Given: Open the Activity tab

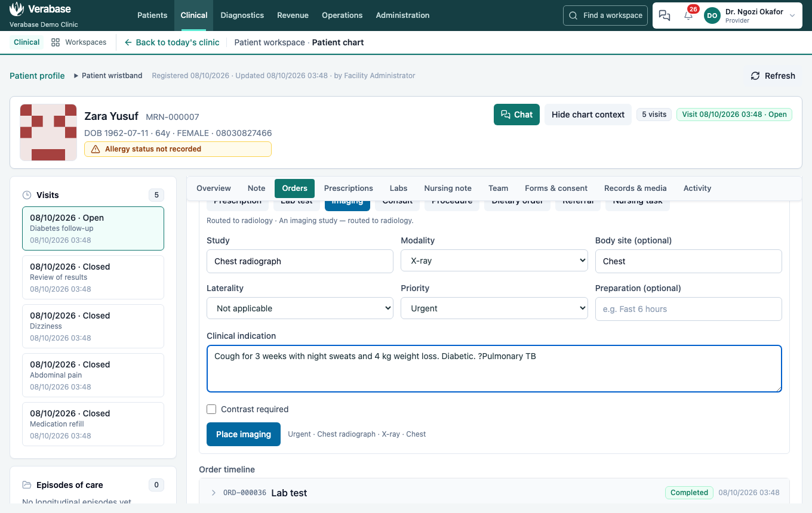Looking at the screenshot, I should tap(697, 188).
